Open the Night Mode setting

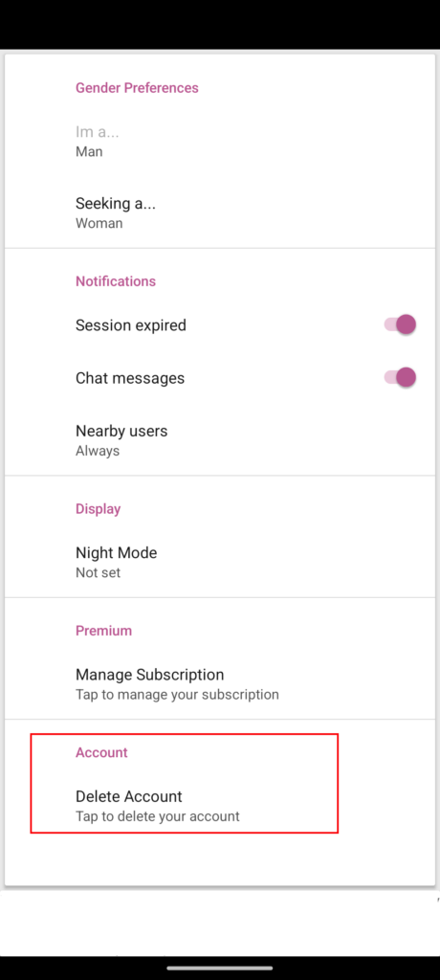point(220,562)
